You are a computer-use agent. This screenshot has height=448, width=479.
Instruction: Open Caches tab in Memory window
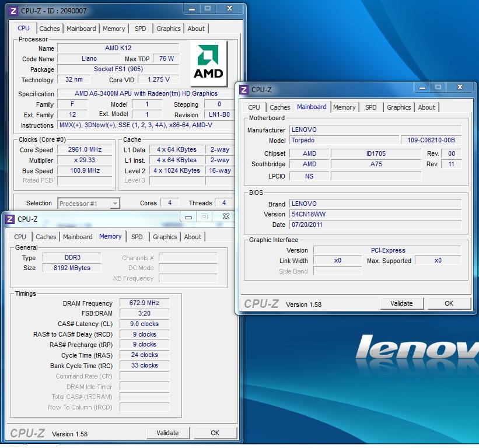(46, 237)
